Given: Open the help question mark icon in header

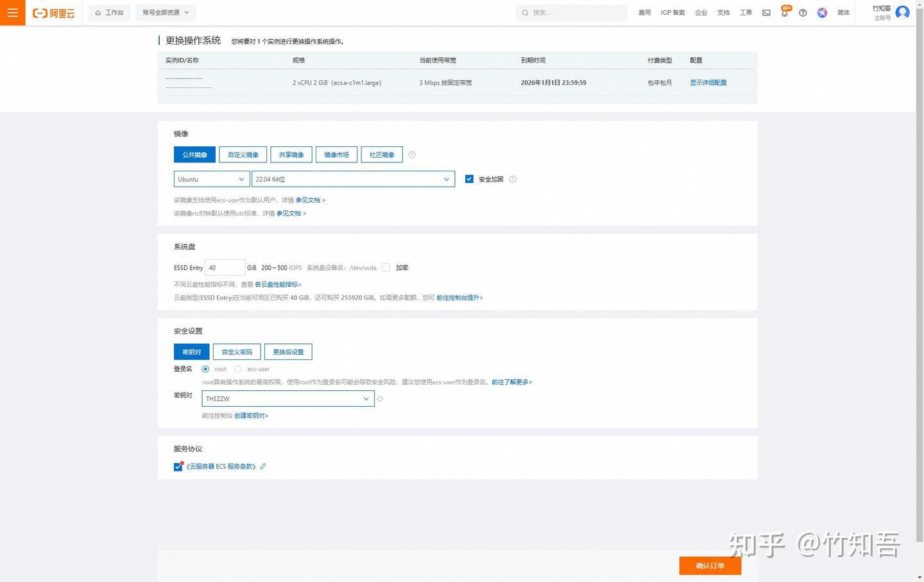Looking at the screenshot, I should 803,13.
